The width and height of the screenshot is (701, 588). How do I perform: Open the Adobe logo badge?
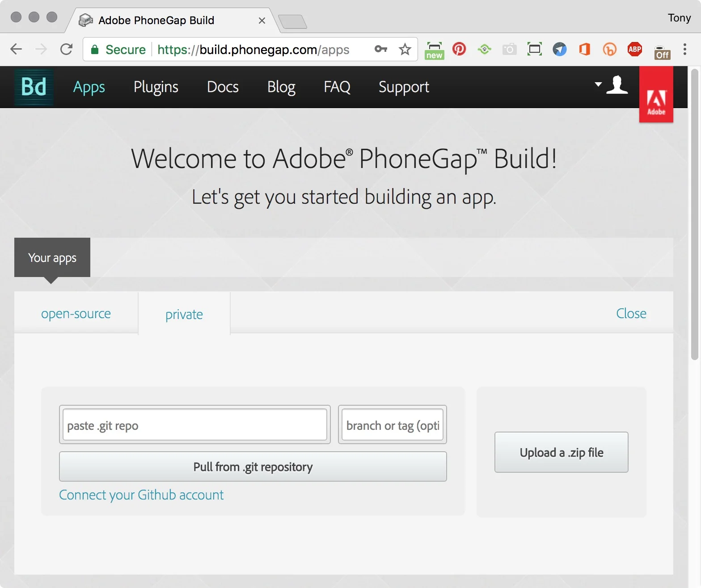point(656,95)
